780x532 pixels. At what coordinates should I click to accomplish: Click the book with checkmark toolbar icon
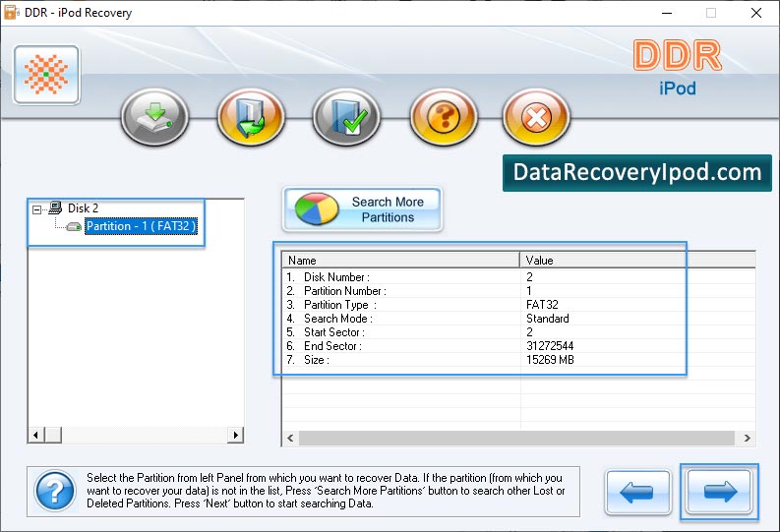(346, 117)
